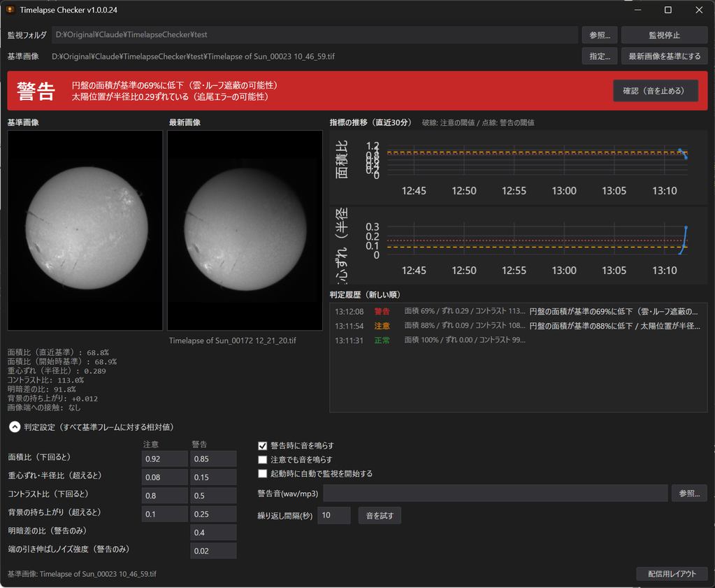
Task: Enable 起動時に自動で監視を開始する checkbox
Action: pyautogui.click(x=263, y=473)
